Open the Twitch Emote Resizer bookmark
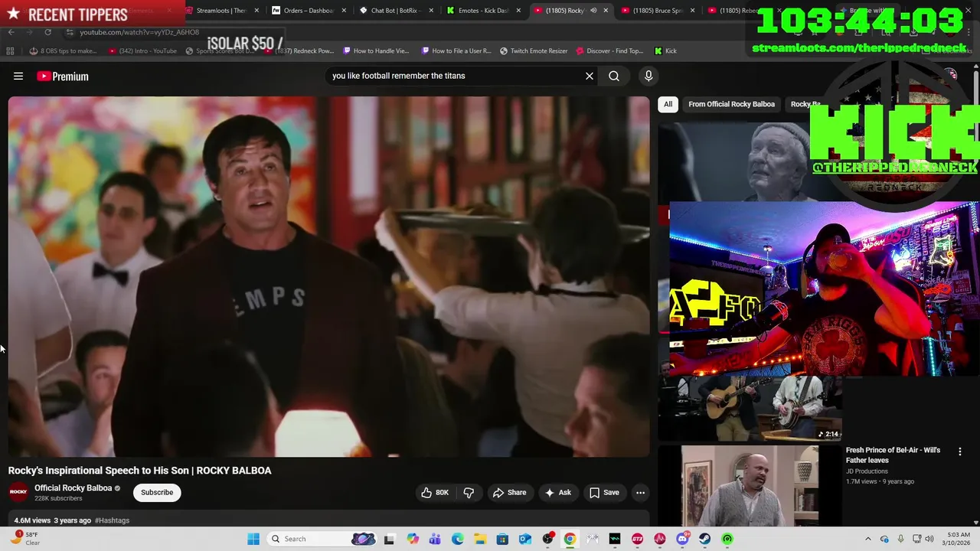Screen dimensions: 980x551 [534, 51]
